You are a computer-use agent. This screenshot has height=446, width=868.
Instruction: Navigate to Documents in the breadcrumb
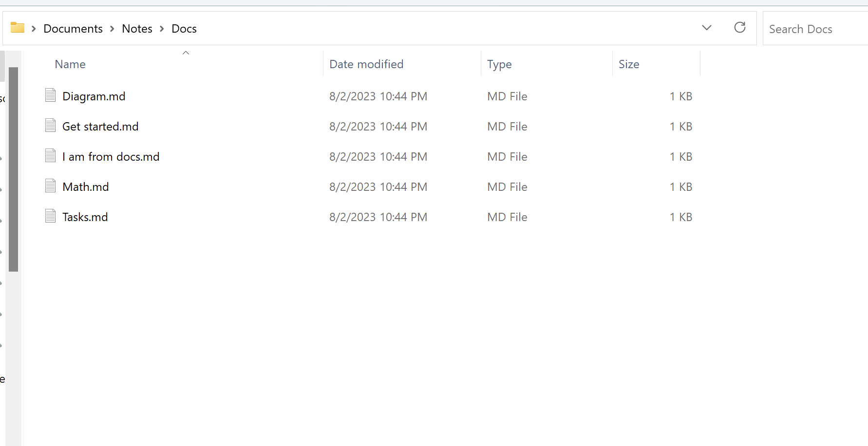(73, 29)
